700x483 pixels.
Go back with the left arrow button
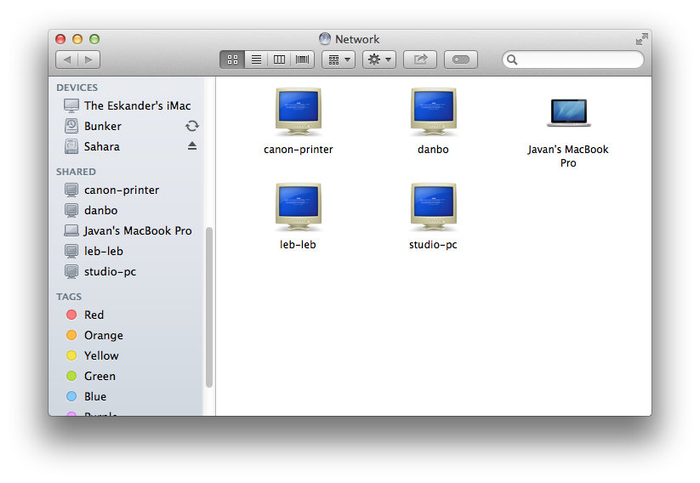67,59
